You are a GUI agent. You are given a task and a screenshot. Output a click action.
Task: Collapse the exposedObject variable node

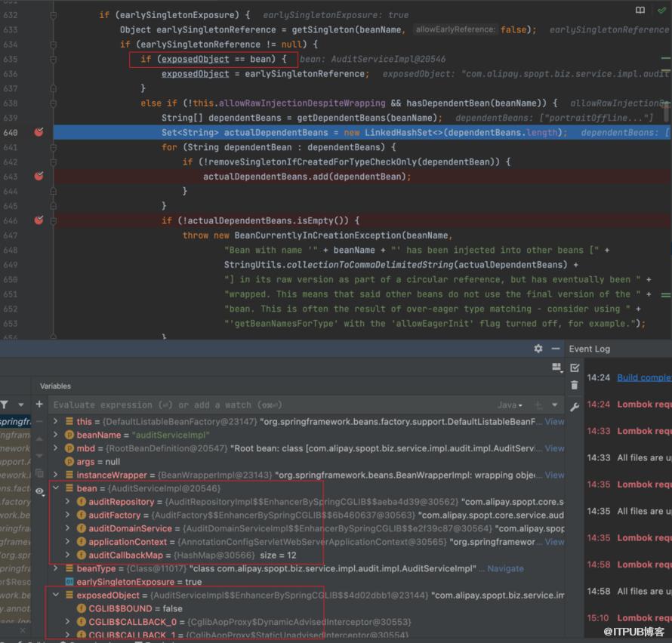click(56, 595)
